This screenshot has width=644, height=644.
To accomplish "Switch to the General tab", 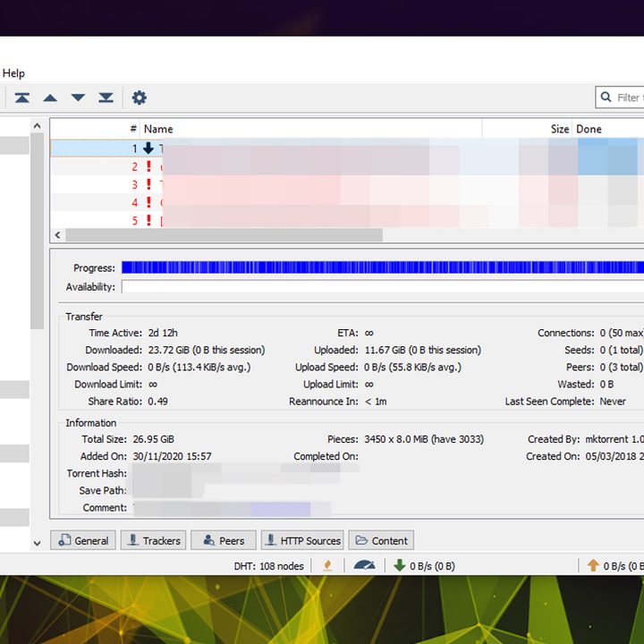I will click(x=83, y=540).
